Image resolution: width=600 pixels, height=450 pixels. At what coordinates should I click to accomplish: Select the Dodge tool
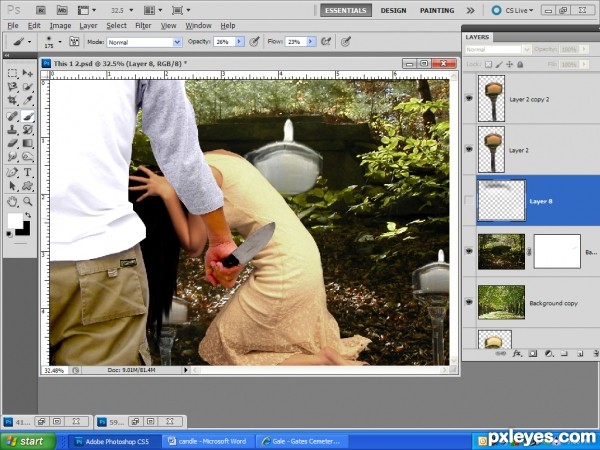click(x=28, y=157)
